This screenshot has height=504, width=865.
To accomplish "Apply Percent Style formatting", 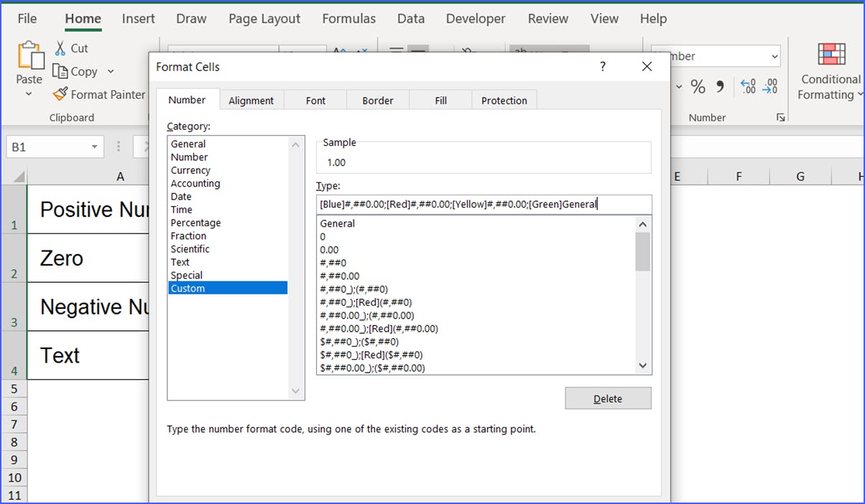I will point(698,86).
